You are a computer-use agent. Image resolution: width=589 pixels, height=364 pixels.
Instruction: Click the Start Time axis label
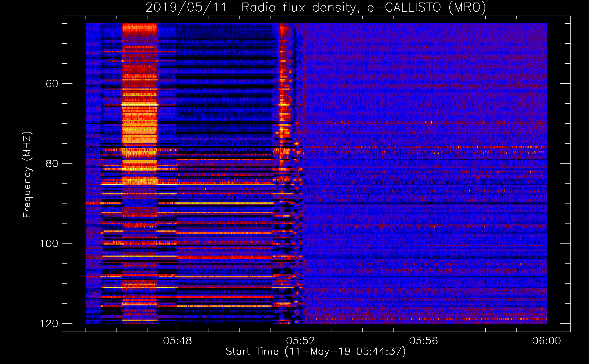(x=316, y=352)
